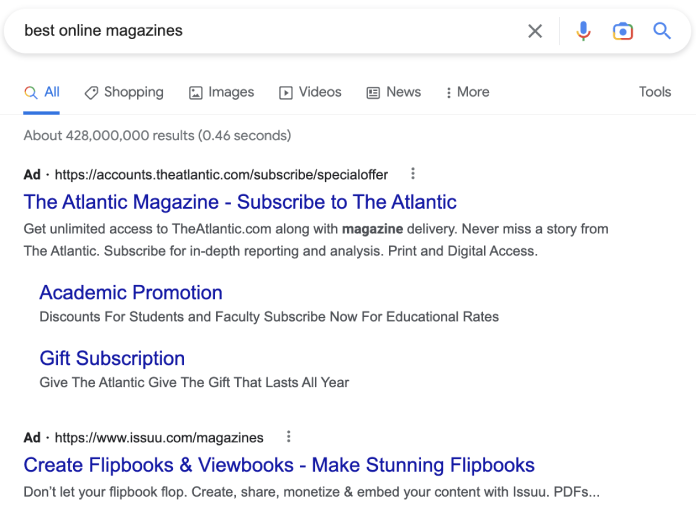Open the Gift Subscription sitelink
This screenshot has width=696, height=515.
pyautogui.click(x=112, y=358)
